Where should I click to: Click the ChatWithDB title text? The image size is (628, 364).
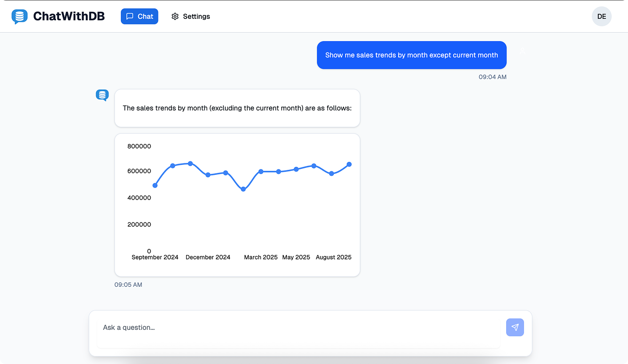[x=69, y=16]
